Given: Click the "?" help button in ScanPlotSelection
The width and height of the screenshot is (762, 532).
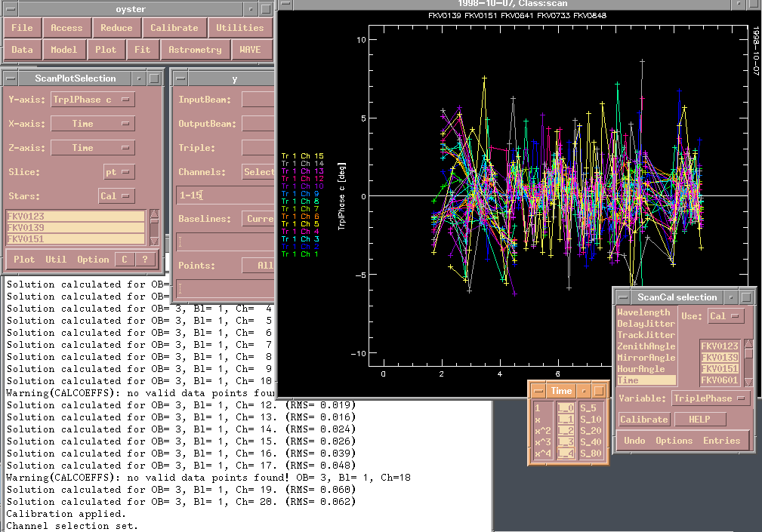Looking at the screenshot, I should 144,260.
